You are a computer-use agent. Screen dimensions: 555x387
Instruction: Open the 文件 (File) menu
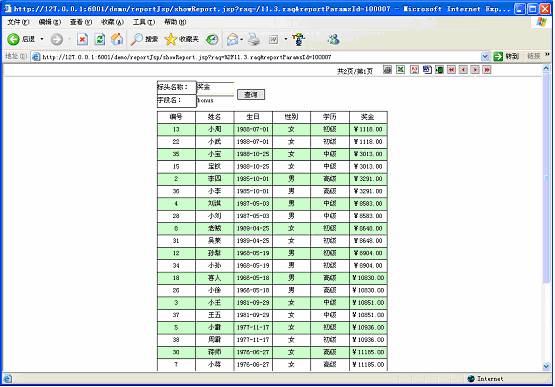coord(18,22)
